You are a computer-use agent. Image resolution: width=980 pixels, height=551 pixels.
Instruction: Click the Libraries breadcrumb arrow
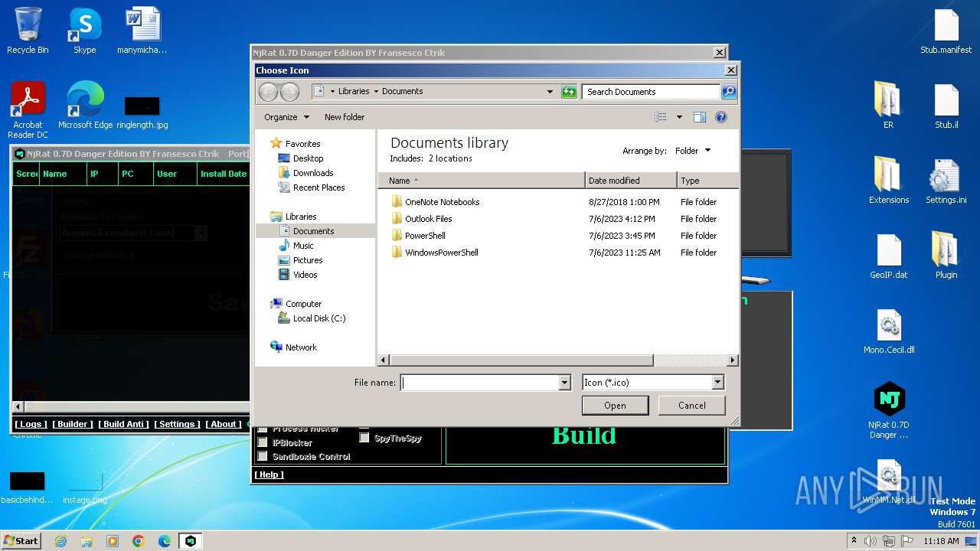(x=376, y=91)
